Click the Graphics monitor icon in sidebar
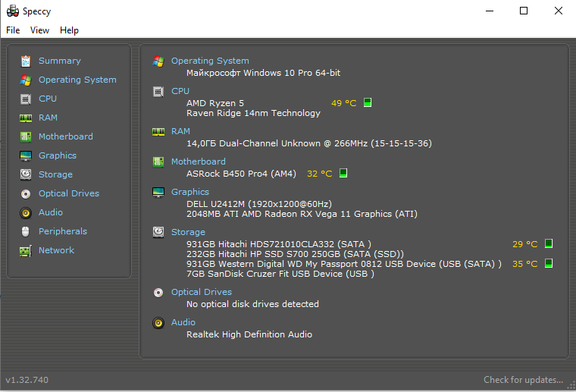 click(26, 155)
